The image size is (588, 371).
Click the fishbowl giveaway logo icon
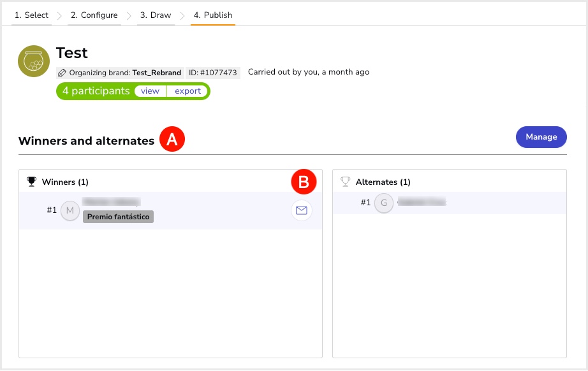[x=34, y=62]
